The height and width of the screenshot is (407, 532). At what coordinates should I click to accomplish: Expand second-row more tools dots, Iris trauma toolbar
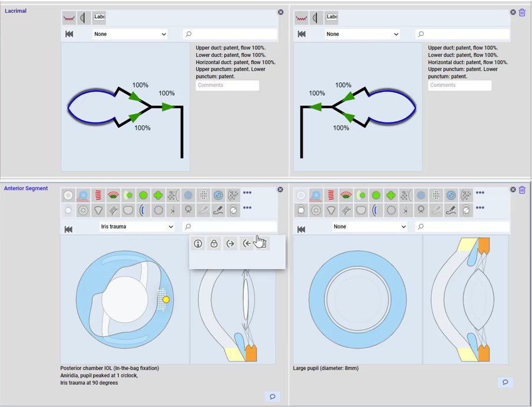247,207
